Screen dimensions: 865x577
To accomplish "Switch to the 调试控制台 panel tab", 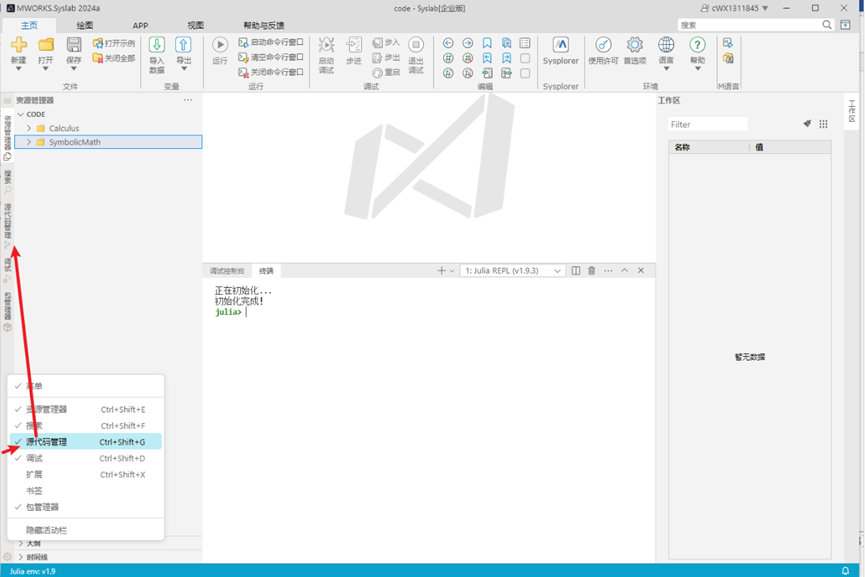I will click(227, 271).
